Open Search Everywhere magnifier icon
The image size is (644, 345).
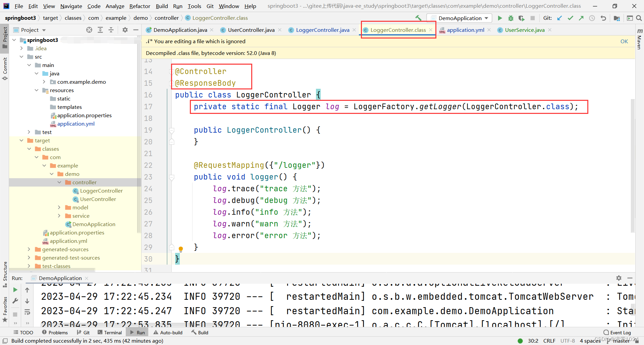[639, 18]
